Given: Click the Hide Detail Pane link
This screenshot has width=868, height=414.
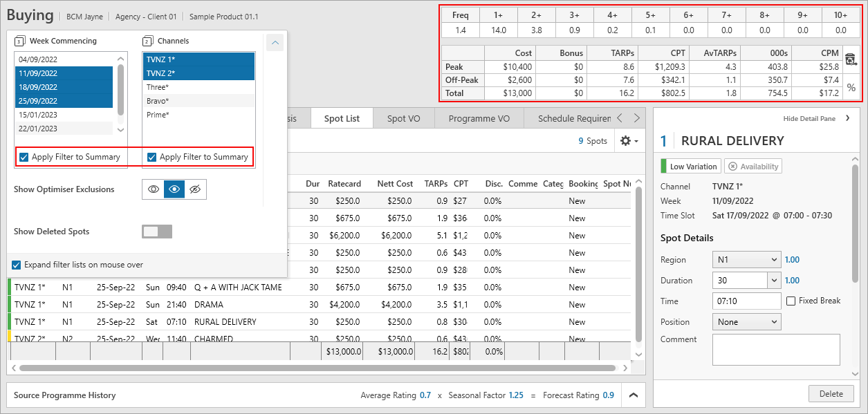Looking at the screenshot, I should [809, 119].
